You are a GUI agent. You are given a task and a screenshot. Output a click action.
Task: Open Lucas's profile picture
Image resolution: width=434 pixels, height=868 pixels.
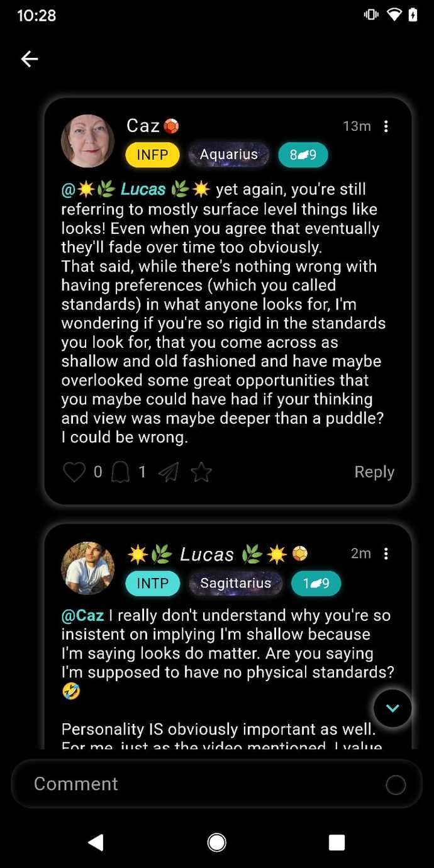coord(87,569)
